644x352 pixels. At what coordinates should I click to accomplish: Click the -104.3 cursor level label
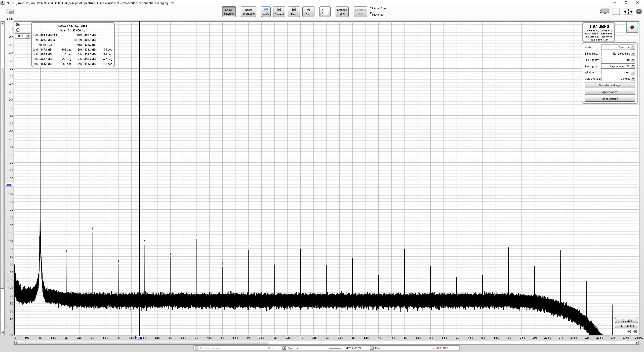tap(10, 185)
